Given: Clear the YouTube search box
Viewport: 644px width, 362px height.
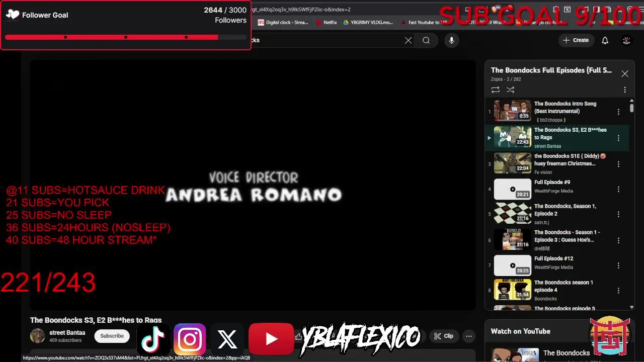Looking at the screenshot, I should pyautogui.click(x=409, y=40).
